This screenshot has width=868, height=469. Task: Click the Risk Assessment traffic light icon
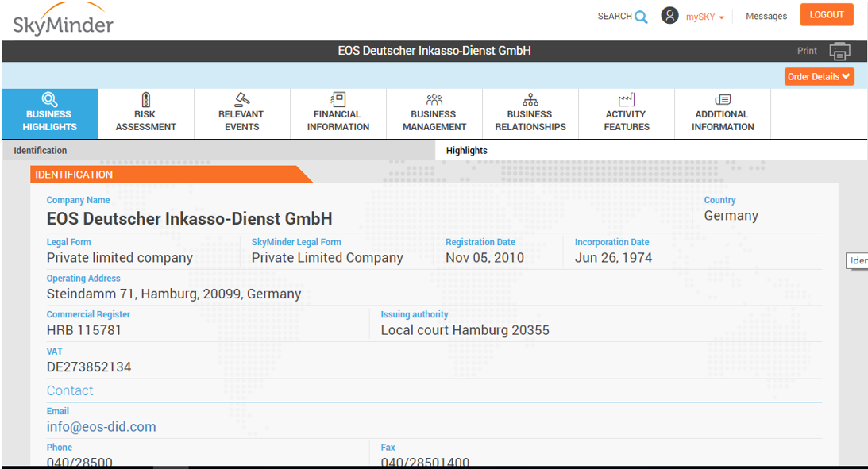(145, 99)
